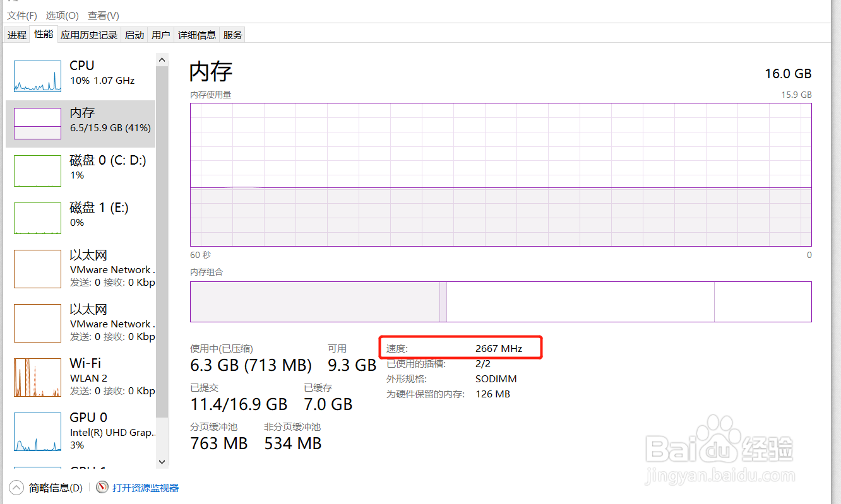Image resolution: width=841 pixels, height=504 pixels.
Task: Click sidebar scrollbar down arrow
Action: tap(162, 462)
